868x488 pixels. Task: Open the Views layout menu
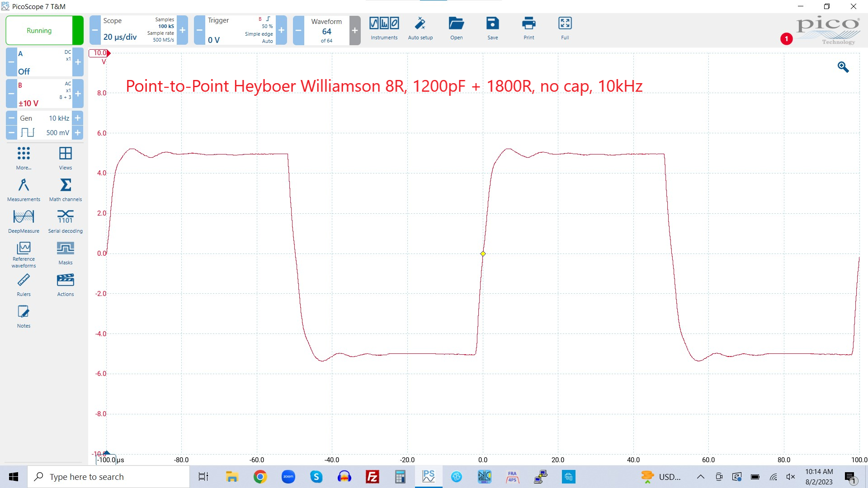coord(65,158)
